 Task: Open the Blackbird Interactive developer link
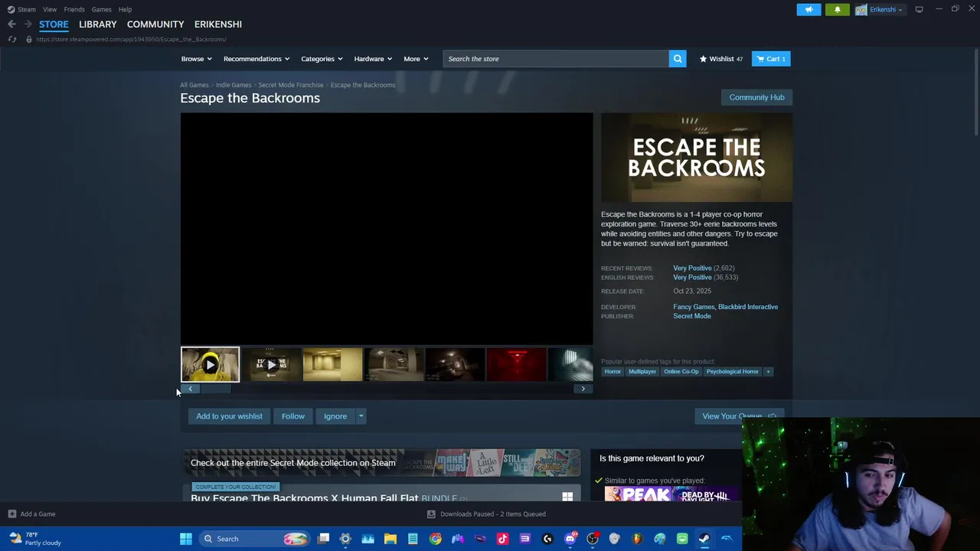point(748,307)
